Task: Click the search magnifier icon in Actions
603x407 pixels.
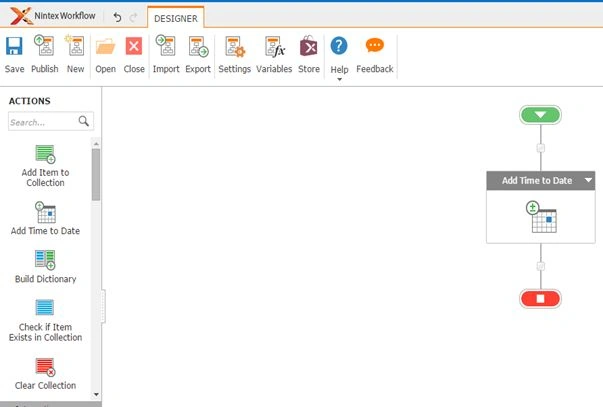Action: pos(83,121)
